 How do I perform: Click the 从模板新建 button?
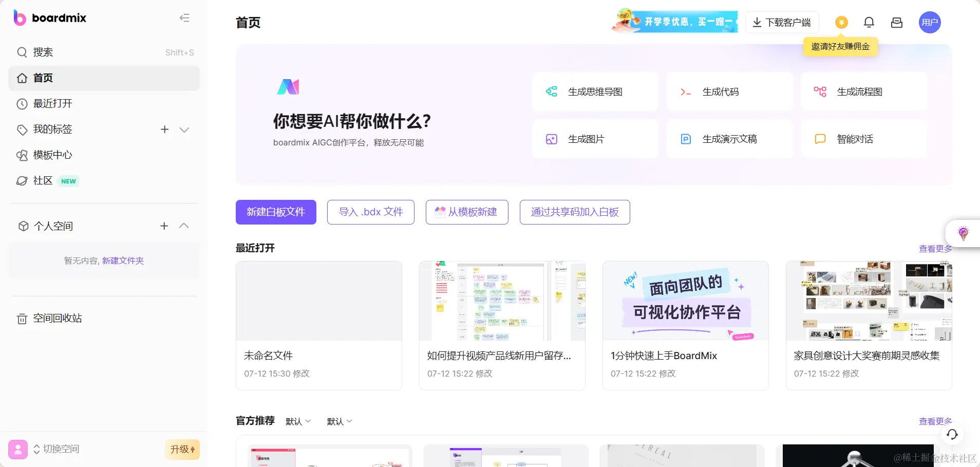(x=467, y=212)
